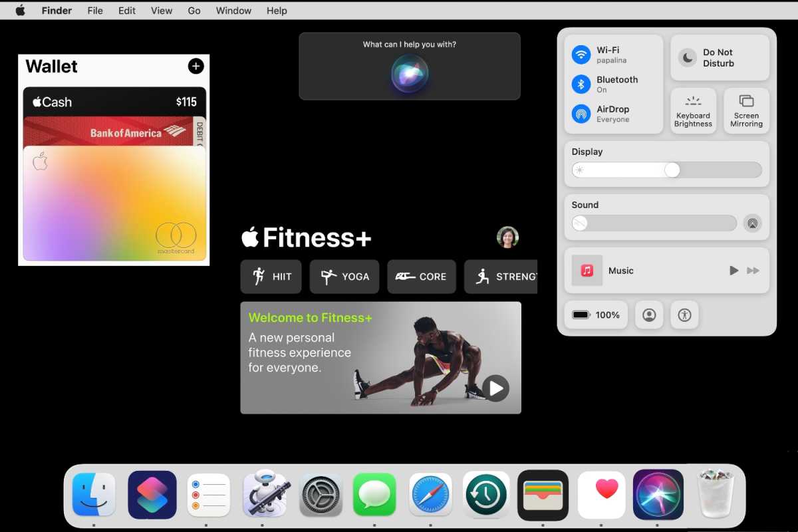Open Time Machine from the Dock
The image size is (798, 532).
coord(486,495)
